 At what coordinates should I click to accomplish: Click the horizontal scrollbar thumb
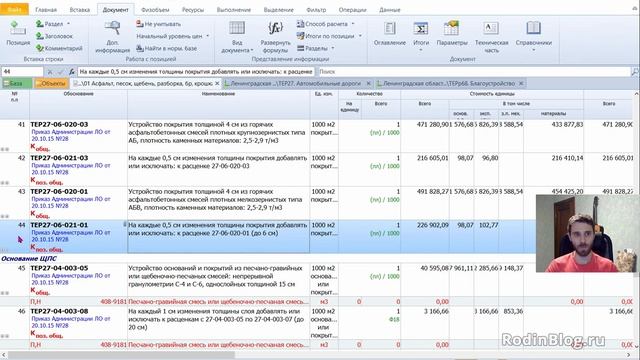121,355
